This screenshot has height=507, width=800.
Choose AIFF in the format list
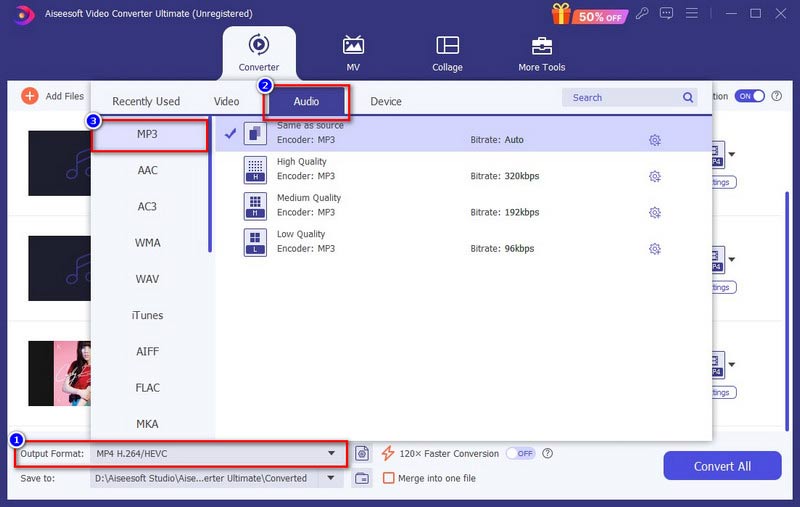147,351
